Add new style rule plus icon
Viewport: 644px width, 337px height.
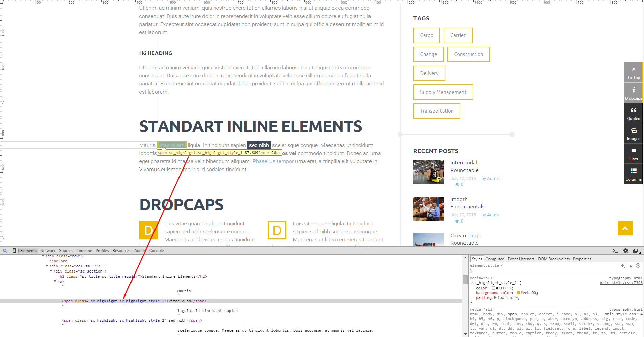622,266
